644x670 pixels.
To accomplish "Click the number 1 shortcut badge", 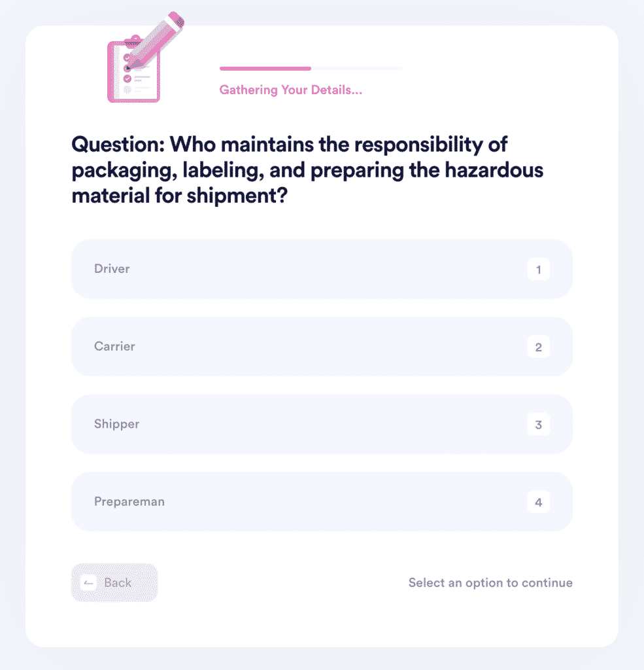I will tap(538, 269).
